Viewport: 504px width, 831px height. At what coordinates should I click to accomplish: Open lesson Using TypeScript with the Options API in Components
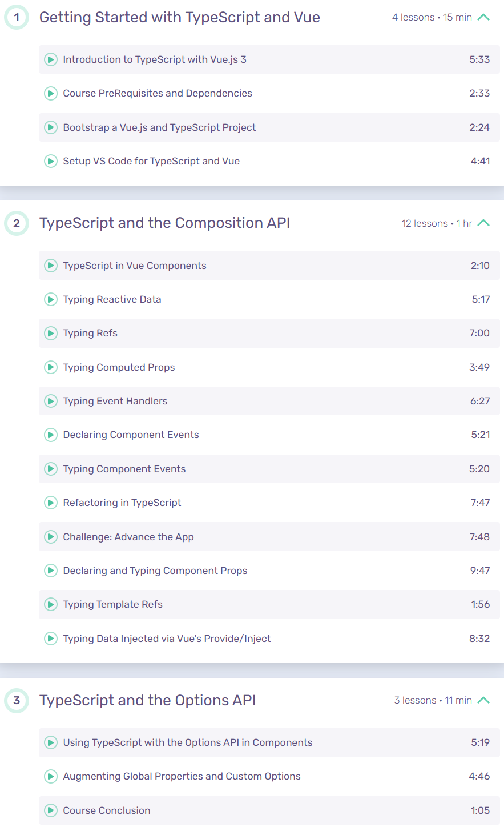pos(188,742)
